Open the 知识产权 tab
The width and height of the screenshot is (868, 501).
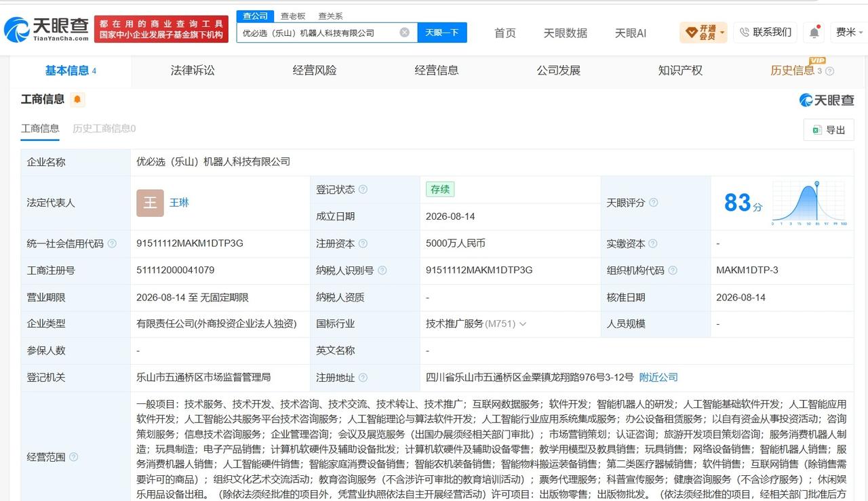coord(680,71)
